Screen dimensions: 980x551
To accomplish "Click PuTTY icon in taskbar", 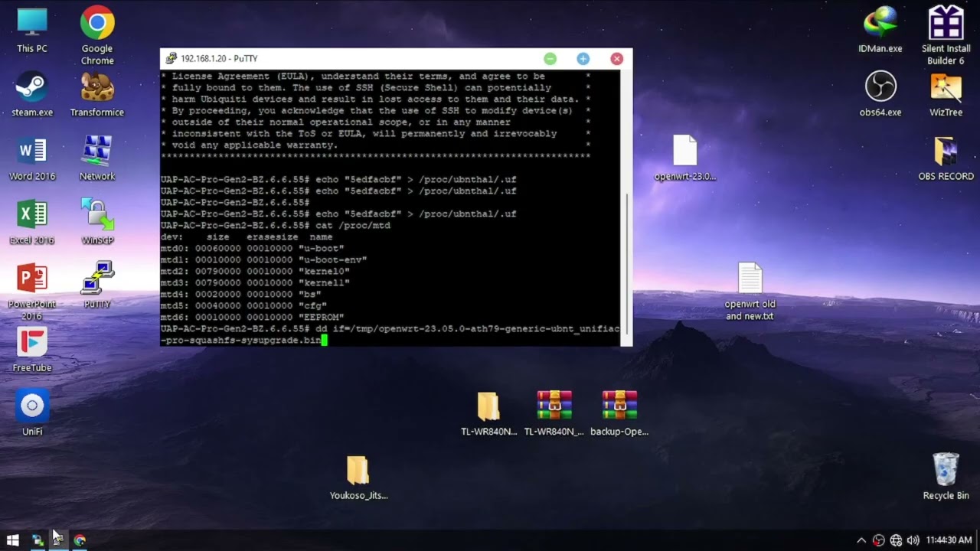I will coord(57,540).
